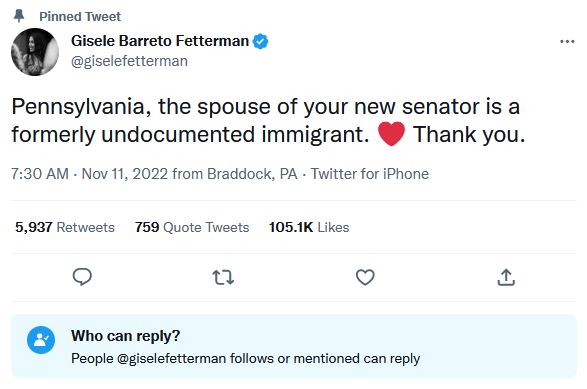
Task: Click the @giselefetterman handle under name
Action: click(x=130, y=61)
